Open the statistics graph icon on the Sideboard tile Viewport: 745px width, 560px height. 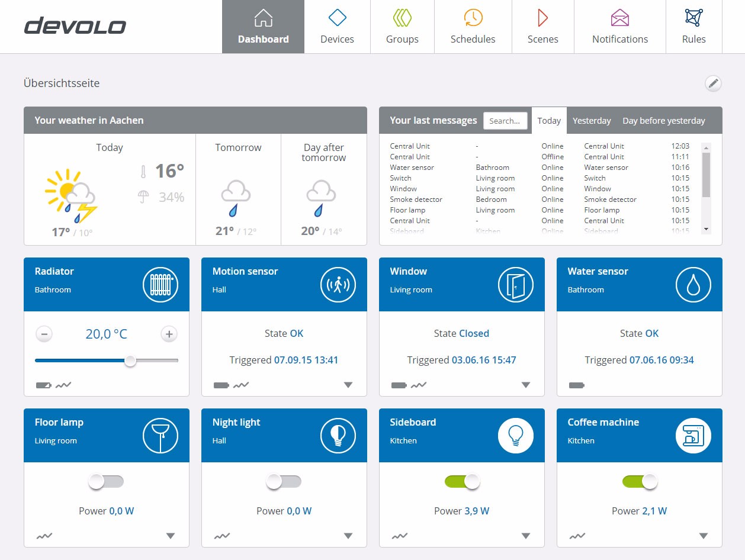click(400, 536)
